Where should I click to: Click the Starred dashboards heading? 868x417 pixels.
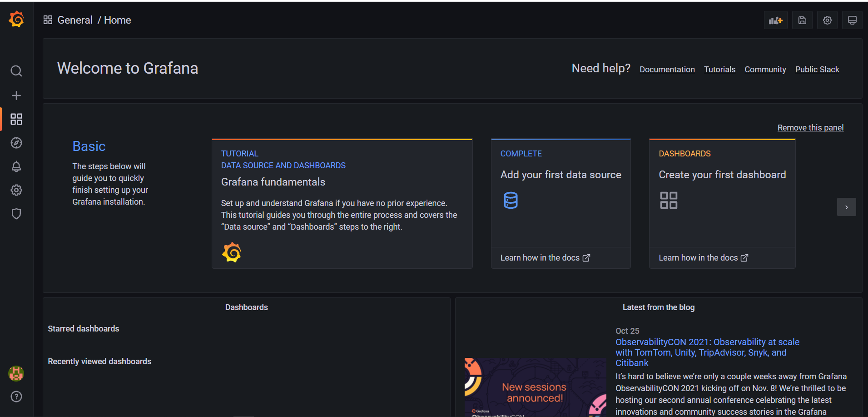coord(84,329)
